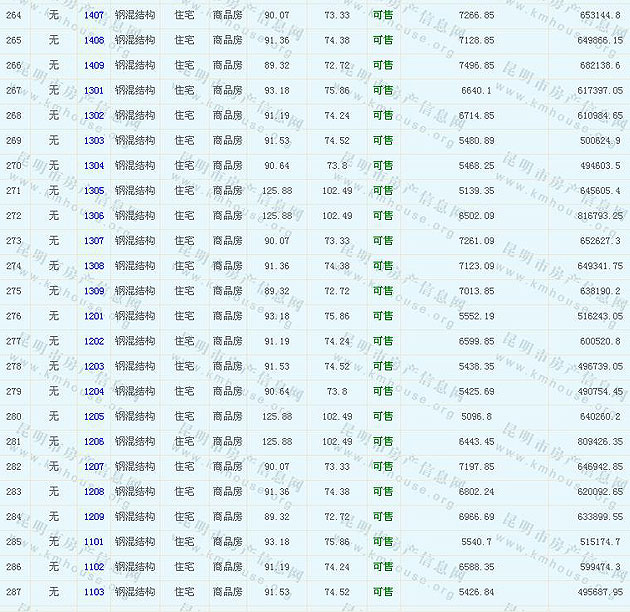Select room 1101 hyperlink
Viewport: 630px width, 612px height.
(94, 541)
